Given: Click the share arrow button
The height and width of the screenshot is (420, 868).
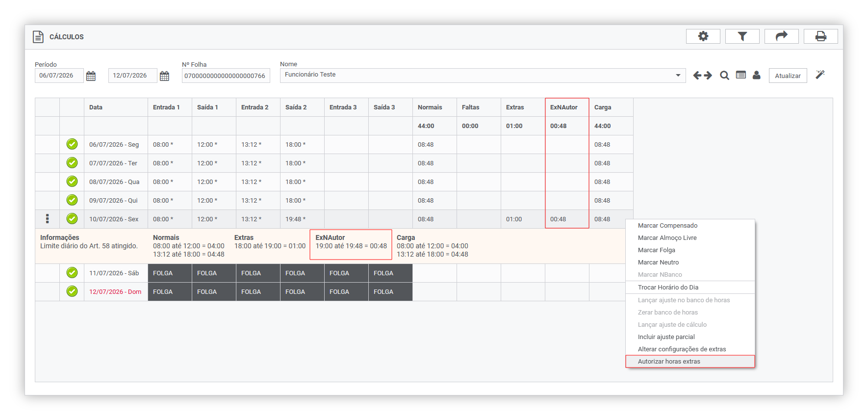Looking at the screenshot, I should pyautogui.click(x=781, y=36).
